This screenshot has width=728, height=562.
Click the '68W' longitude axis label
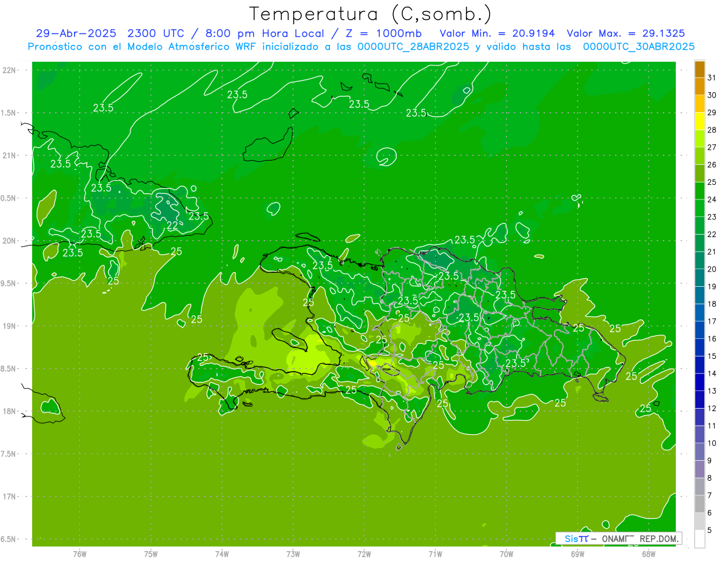click(649, 554)
